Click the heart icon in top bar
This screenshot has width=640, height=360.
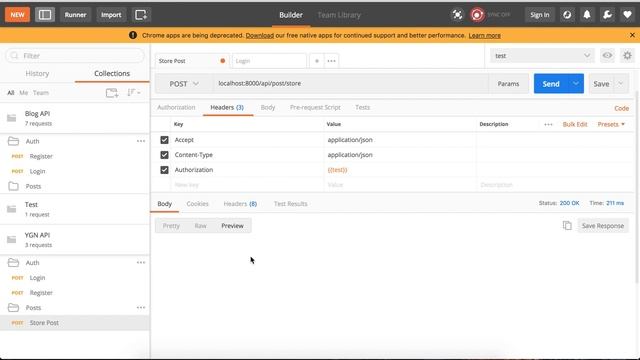coord(627,15)
